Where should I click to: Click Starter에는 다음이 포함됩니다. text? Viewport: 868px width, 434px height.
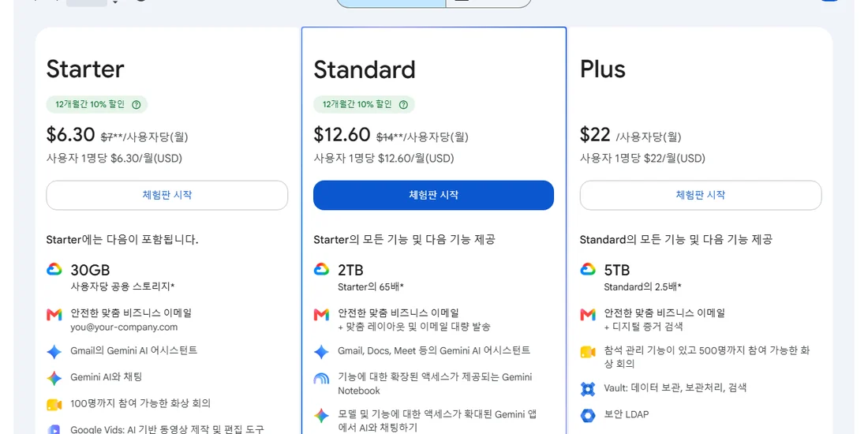pyautogui.click(x=122, y=240)
